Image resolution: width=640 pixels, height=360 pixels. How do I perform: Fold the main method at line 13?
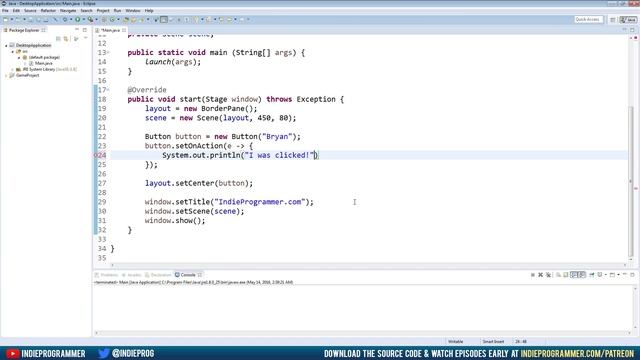click(x=108, y=53)
